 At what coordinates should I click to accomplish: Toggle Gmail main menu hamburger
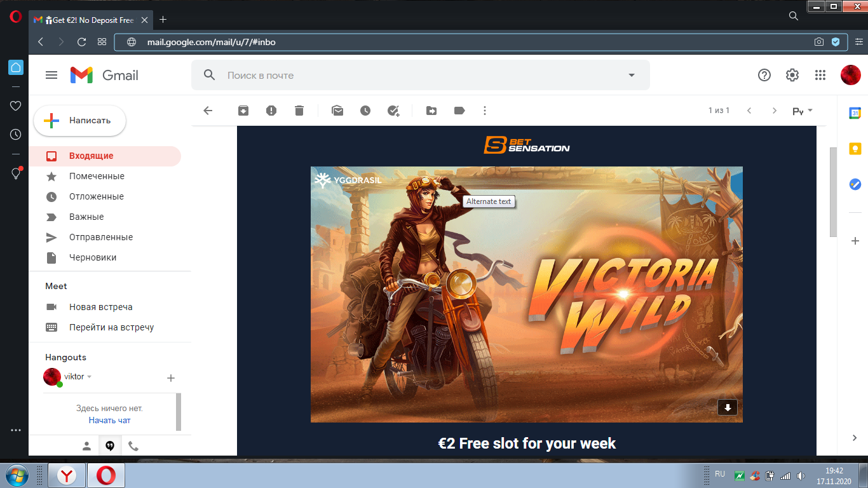(51, 75)
